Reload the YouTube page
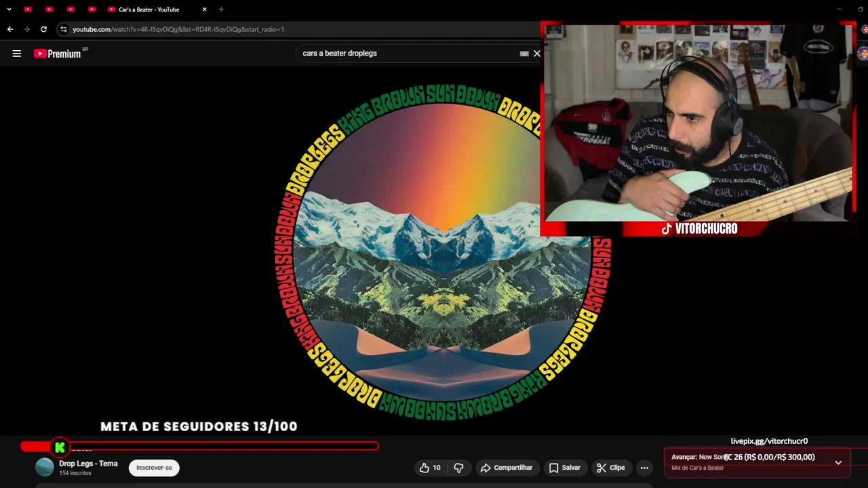The width and height of the screenshot is (868, 488). pyautogui.click(x=43, y=29)
